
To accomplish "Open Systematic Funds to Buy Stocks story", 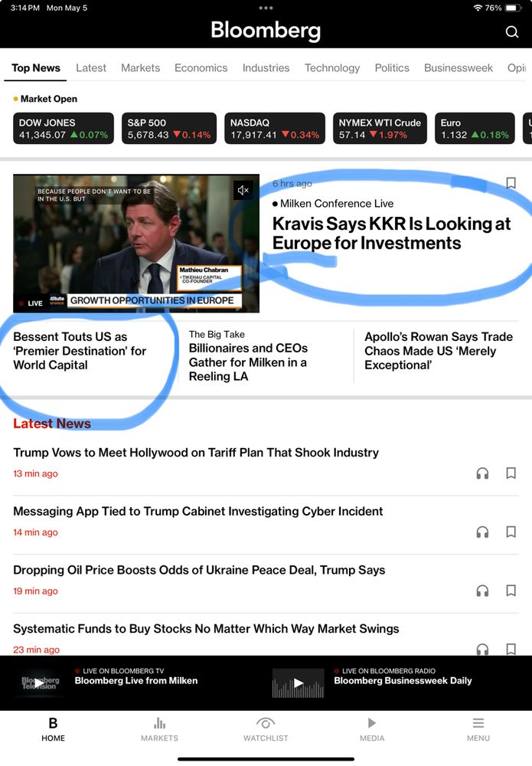I will [206, 628].
